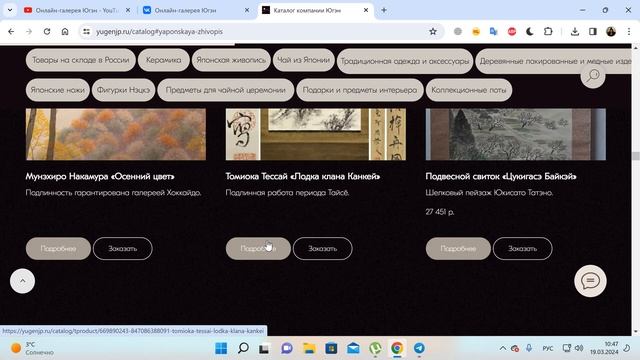The height and width of the screenshot is (360, 640).
Task: Show hidden system tray icons
Action: click(503, 348)
